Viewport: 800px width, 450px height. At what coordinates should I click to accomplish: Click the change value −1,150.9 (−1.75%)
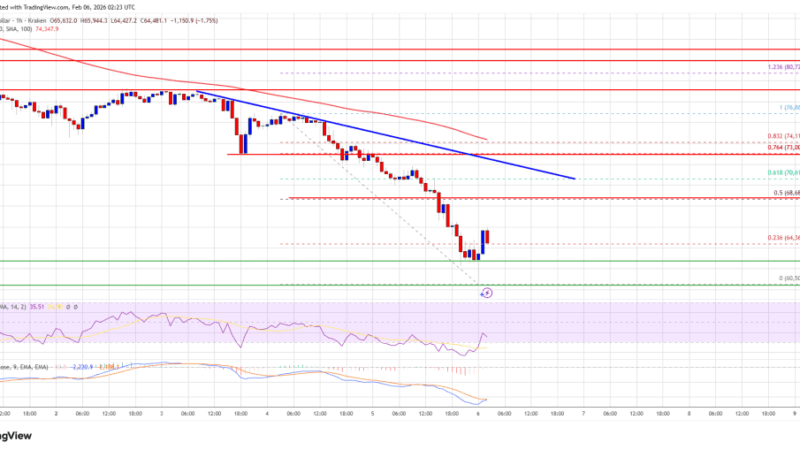tap(194, 21)
